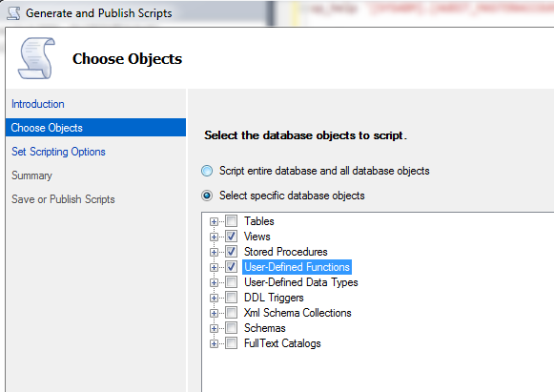Select the Choose Objects step
Screen dimensions: 554x392
[95, 128]
